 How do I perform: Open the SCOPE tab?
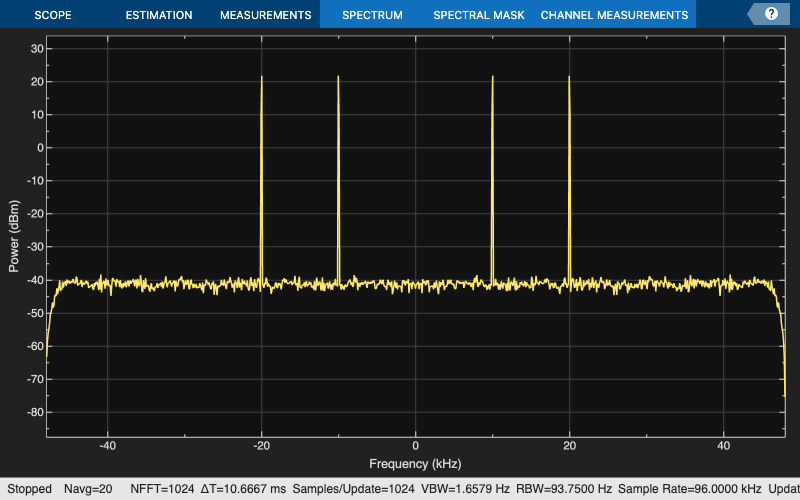53,15
